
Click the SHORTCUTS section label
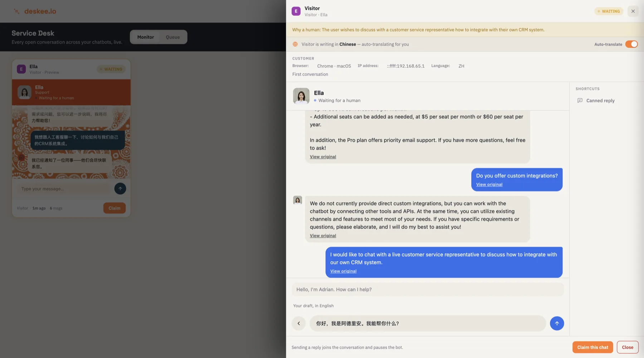[x=587, y=89]
